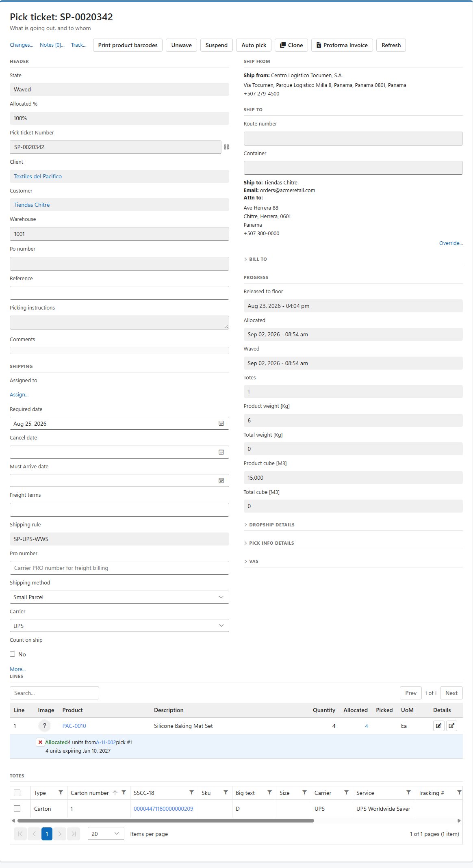Change items per page dropdown
Image resolution: width=473 pixels, height=868 pixels.
click(106, 834)
